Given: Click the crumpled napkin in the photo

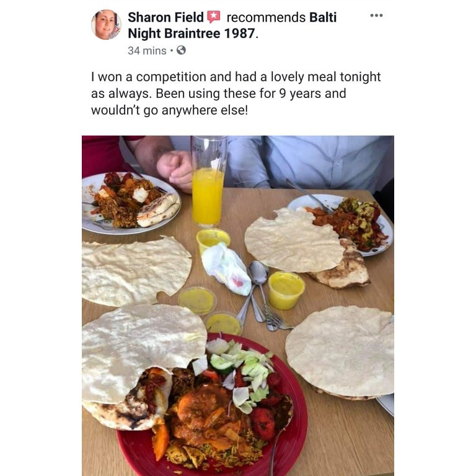Looking at the screenshot, I should 226,268.
